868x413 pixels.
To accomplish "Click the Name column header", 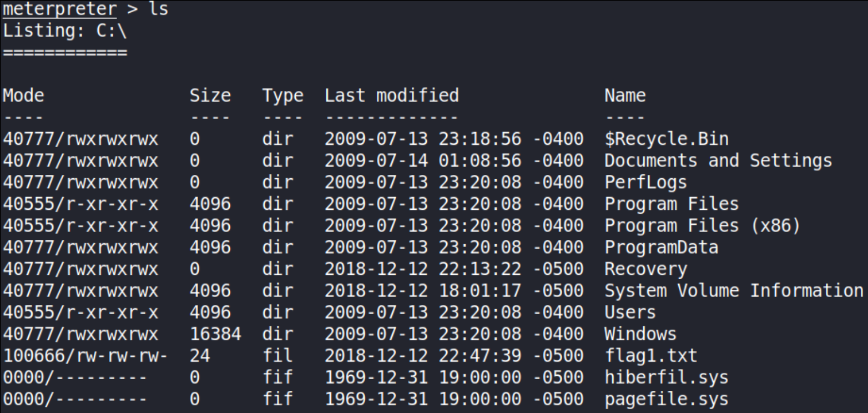I will point(625,95).
